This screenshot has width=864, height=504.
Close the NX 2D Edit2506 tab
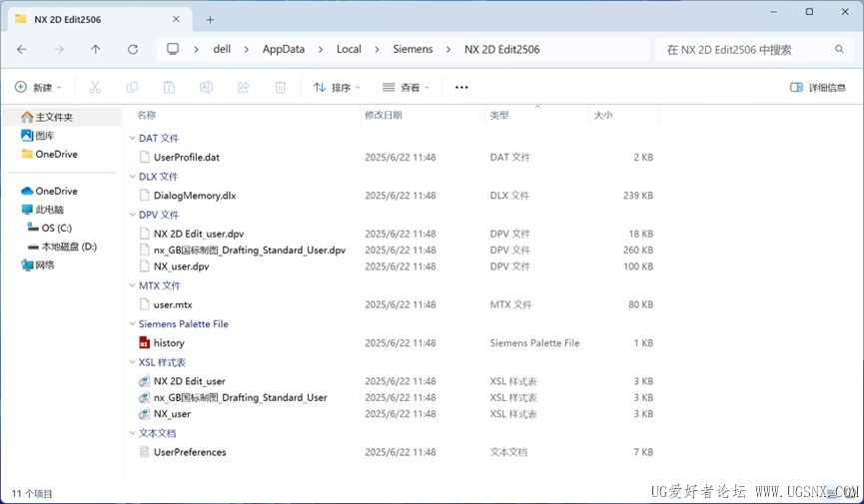(176, 19)
